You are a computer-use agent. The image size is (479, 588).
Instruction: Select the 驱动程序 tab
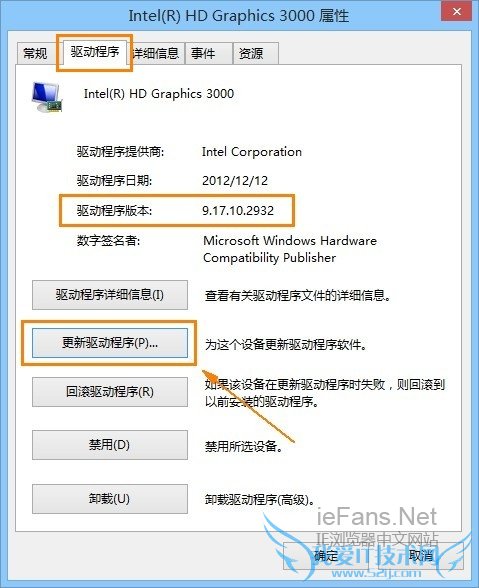click(95, 52)
